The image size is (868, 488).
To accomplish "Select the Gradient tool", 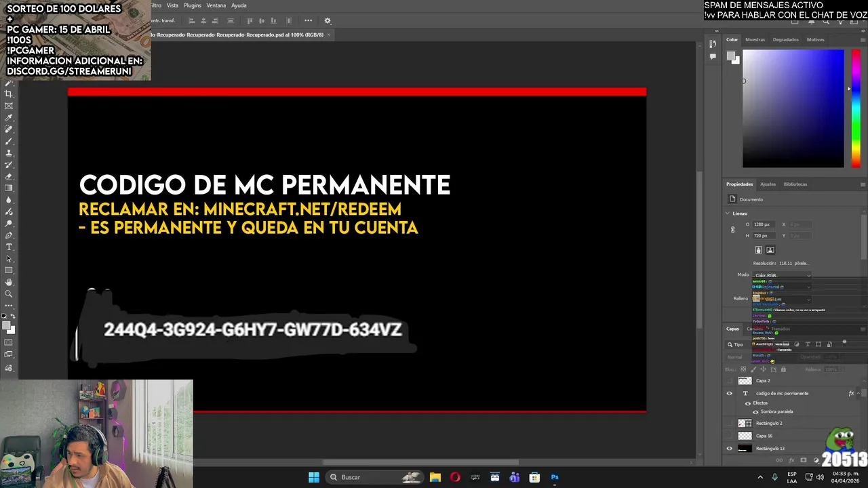I will pyautogui.click(x=9, y=188).
